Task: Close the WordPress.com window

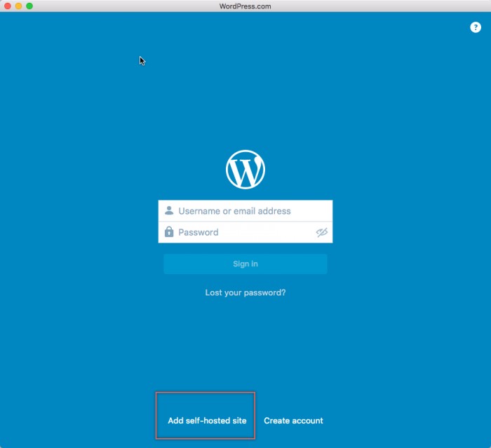Action: click(8, 6)
